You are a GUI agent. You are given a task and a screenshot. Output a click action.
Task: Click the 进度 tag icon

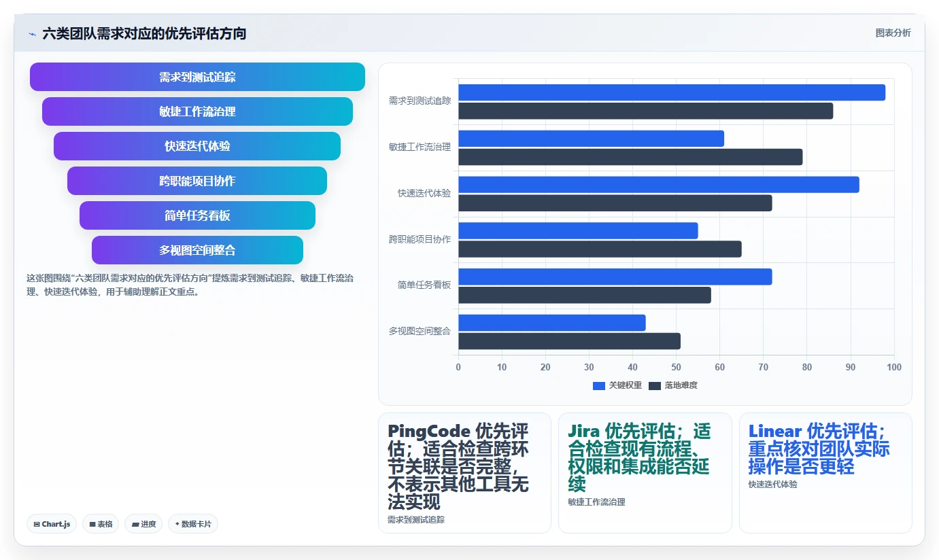pyautogui.click(x=135, y=525)
